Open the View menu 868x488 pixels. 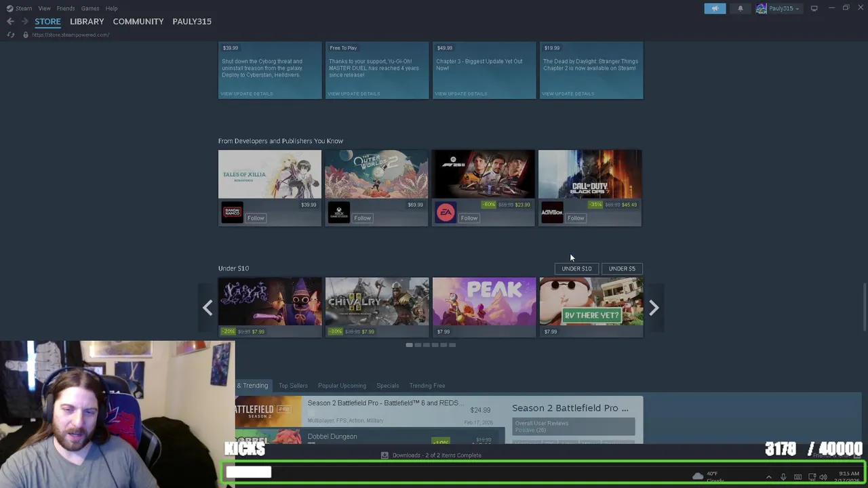point(44,8)
